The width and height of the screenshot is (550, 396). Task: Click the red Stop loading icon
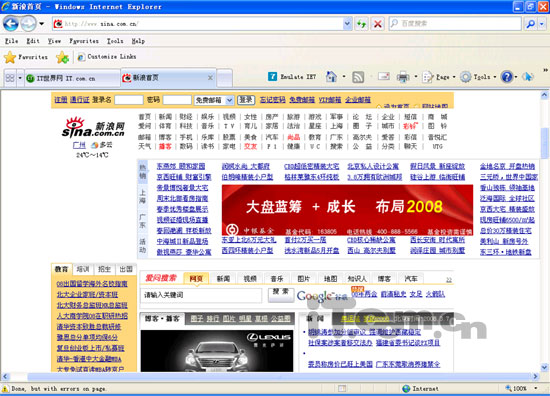[378, 24]
